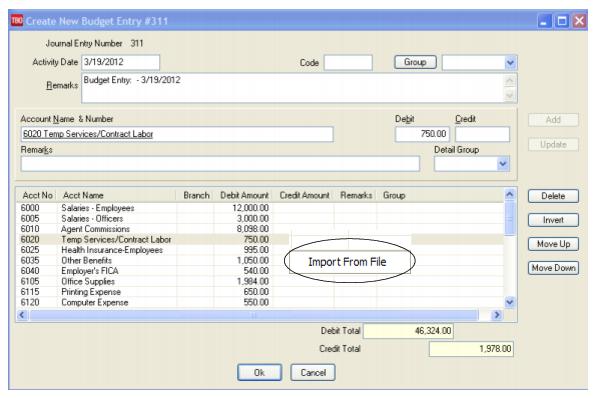This screenshot has width=596, height=398.
Task: Click the Branch column header
Action: click(196, 195)
